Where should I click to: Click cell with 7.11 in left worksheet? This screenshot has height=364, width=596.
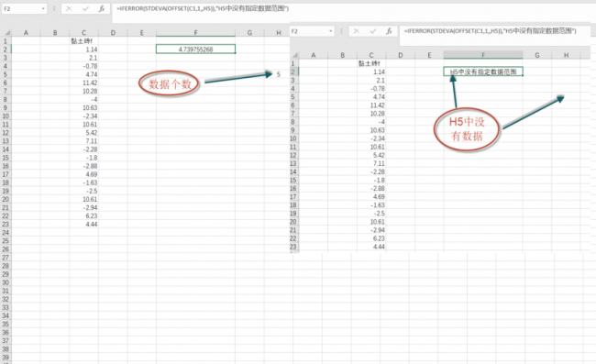(x=84, y=141)
